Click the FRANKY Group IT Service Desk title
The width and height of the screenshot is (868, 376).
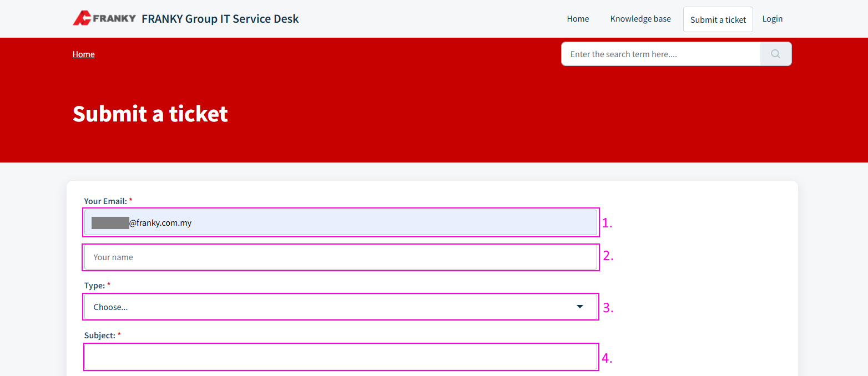point(220,19)
